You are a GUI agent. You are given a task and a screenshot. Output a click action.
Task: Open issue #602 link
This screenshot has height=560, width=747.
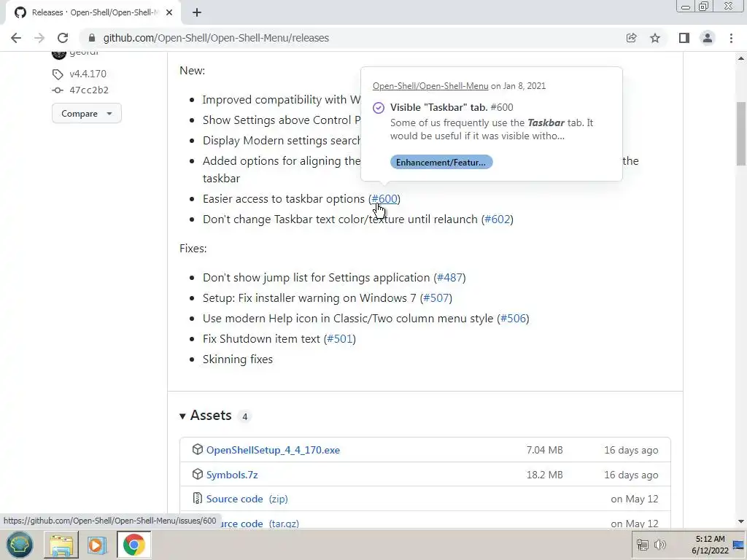click(498, 219)
